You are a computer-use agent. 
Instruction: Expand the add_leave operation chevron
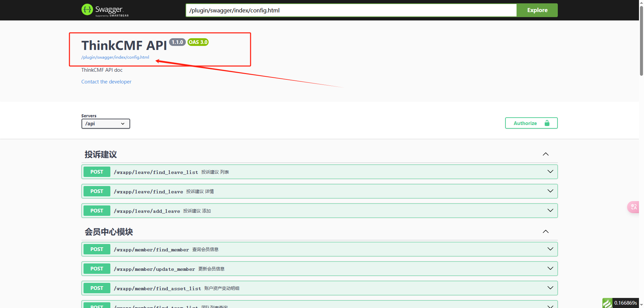point(550,210)
